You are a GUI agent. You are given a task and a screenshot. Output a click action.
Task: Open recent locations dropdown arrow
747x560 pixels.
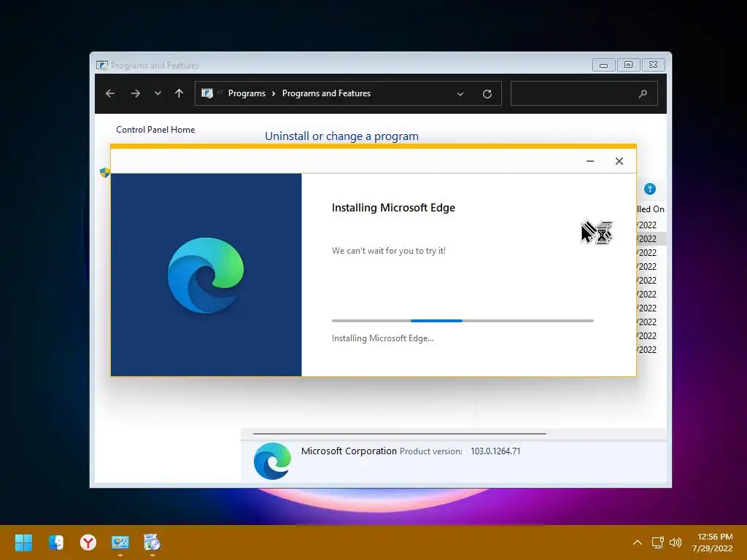pos(158,93)
